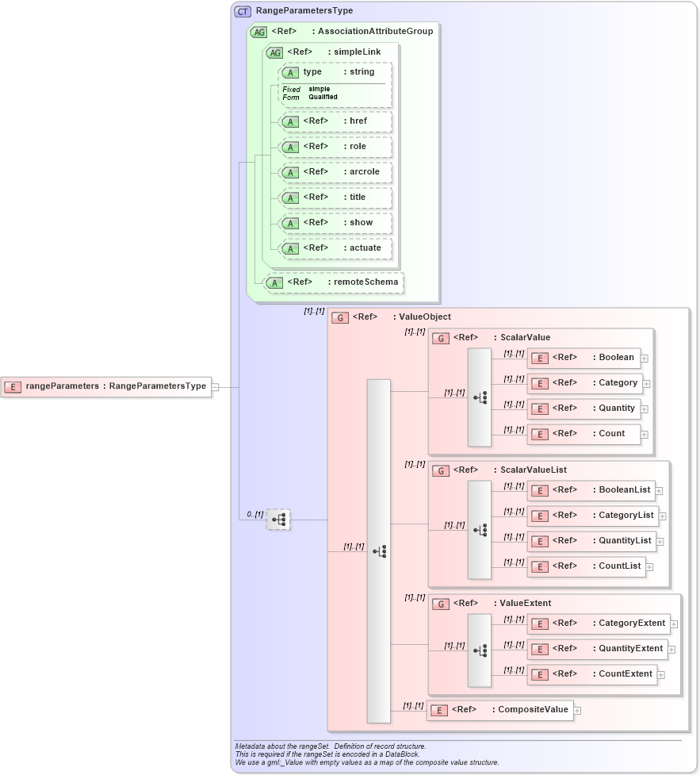Select the A icon beside the href attribute
The image size is (700, 775).
(x=292, y=121)
